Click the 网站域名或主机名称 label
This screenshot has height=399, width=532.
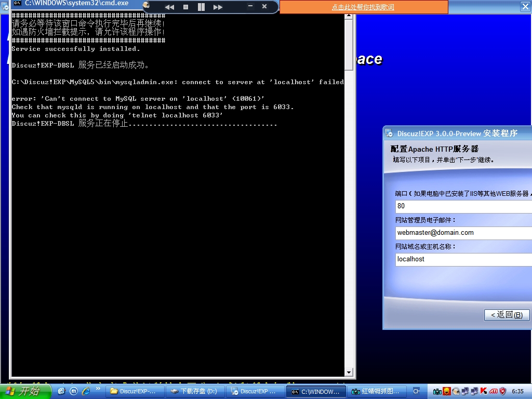425,247
